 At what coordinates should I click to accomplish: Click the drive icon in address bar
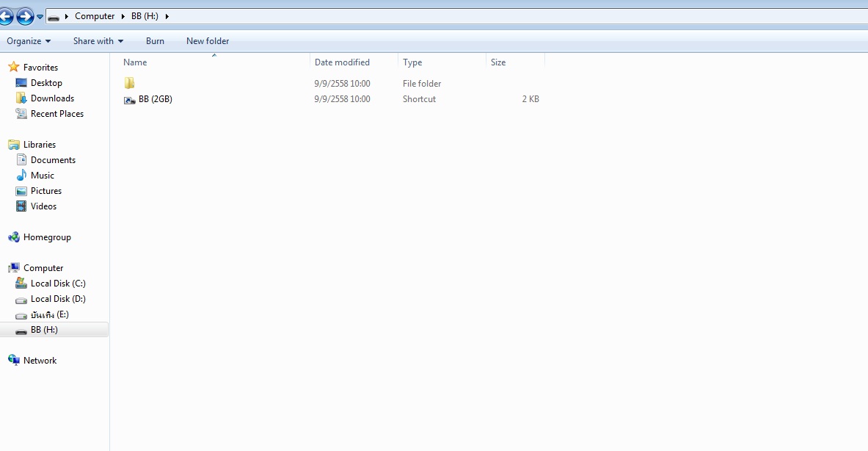pyautogui.click(x=53, y=17)
